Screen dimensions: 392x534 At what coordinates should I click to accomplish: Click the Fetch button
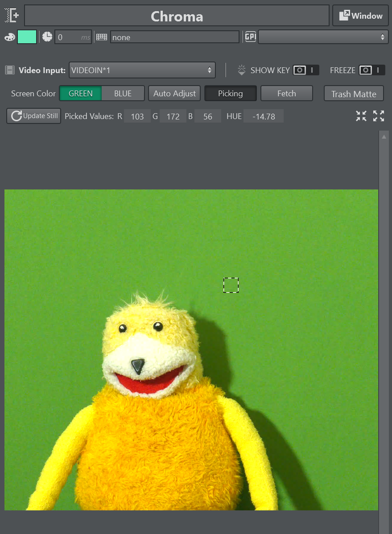click(286, 94)
